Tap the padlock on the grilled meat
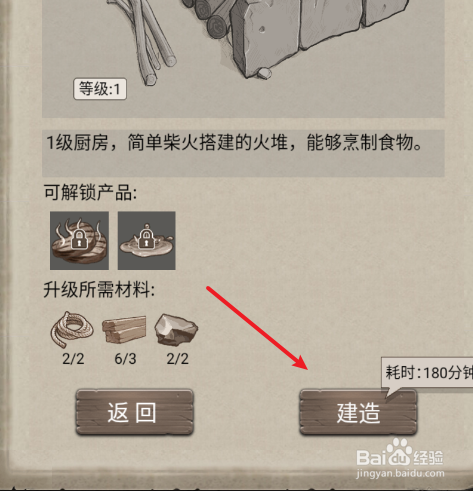The height and width of the screenshot is (491, 473). pyautogui.click(x=79, y=238)
